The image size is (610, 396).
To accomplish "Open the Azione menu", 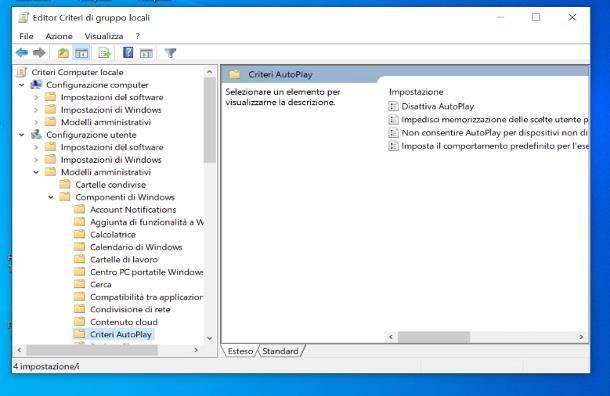I will pyautogui.click(x=59, y=36).
